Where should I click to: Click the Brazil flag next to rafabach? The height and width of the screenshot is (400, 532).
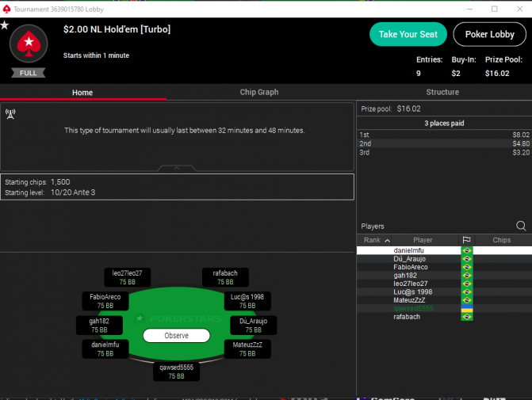tap(467, 317)
